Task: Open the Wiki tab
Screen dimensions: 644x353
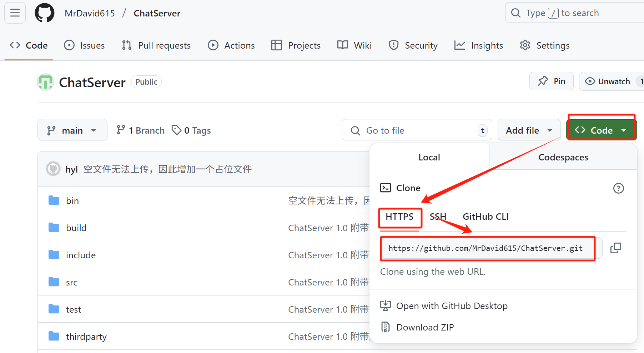Action: tap(354, 45)
